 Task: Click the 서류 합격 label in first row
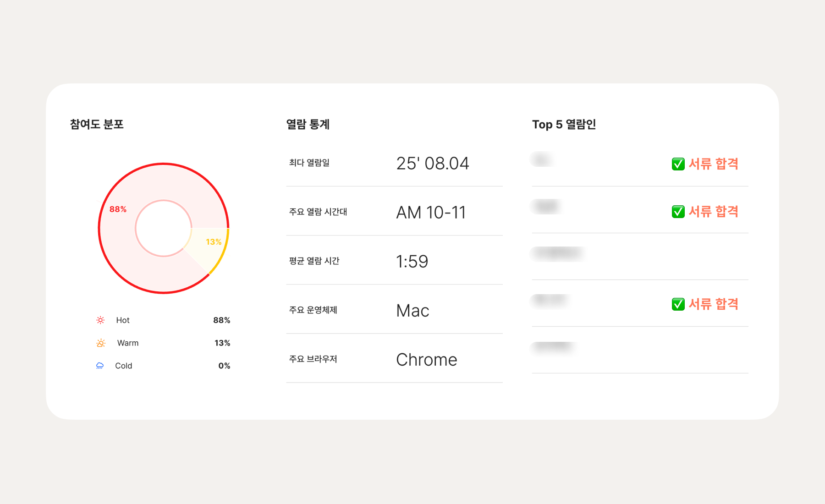tap(714, 164)
